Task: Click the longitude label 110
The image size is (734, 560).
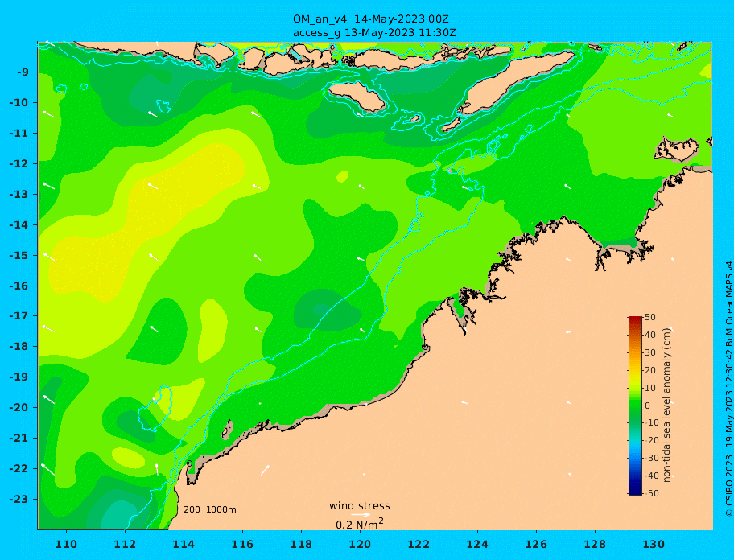Action: pos(66,545)
